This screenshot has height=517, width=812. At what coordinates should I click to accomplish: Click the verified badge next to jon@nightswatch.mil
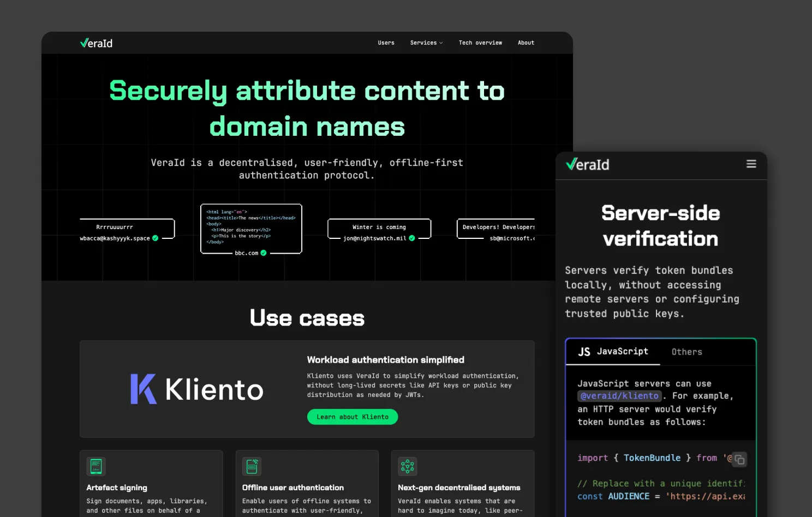[412, 238]
